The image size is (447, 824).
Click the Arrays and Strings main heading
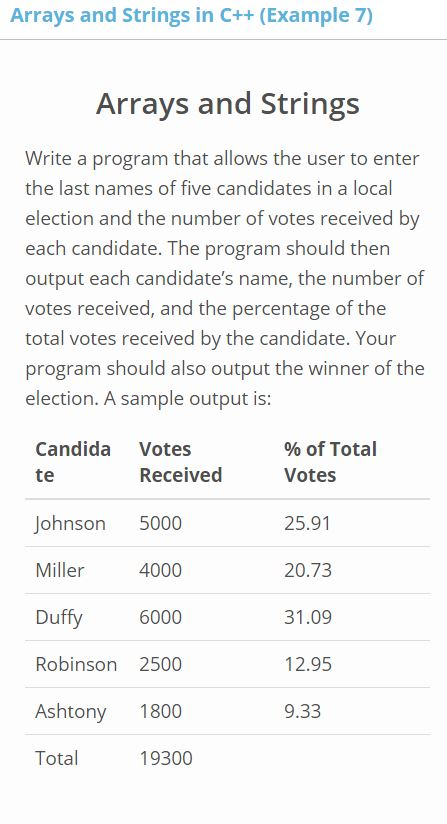pos(227,104)
